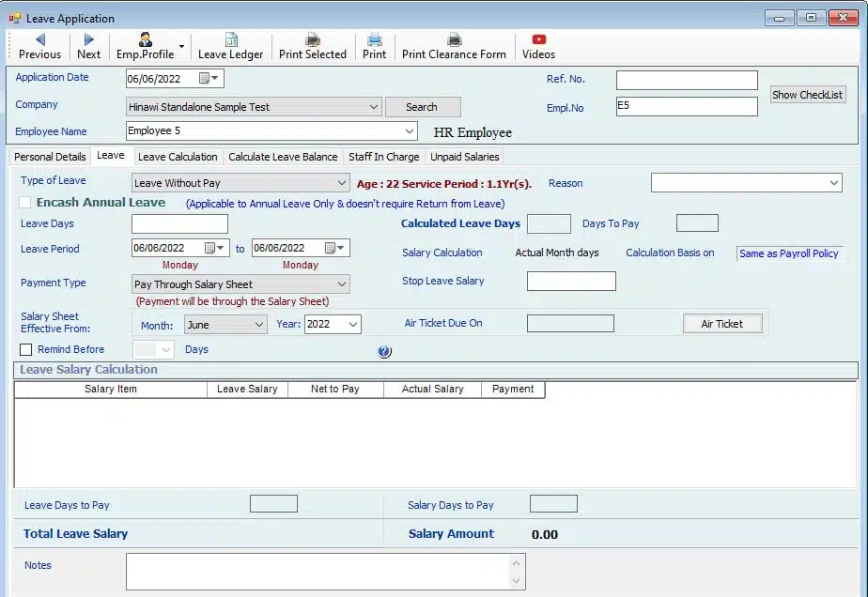This screenshot has width=868, height=597.
Task: Expand Remind Before days dropdown
Action: coord(165,350)
